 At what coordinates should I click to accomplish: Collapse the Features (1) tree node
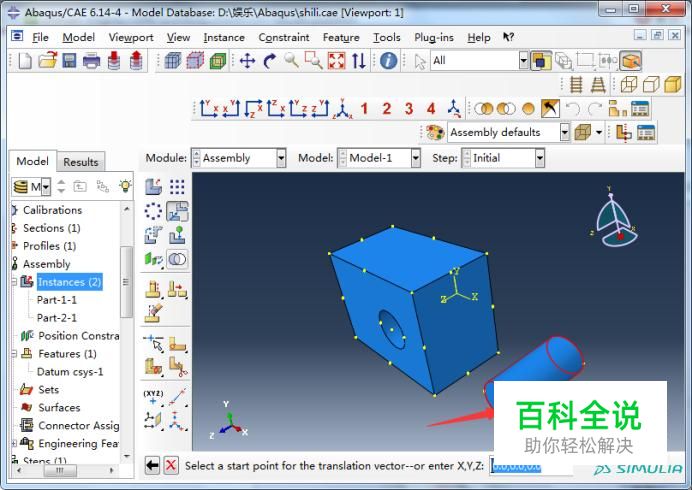(x=14, y=354)
